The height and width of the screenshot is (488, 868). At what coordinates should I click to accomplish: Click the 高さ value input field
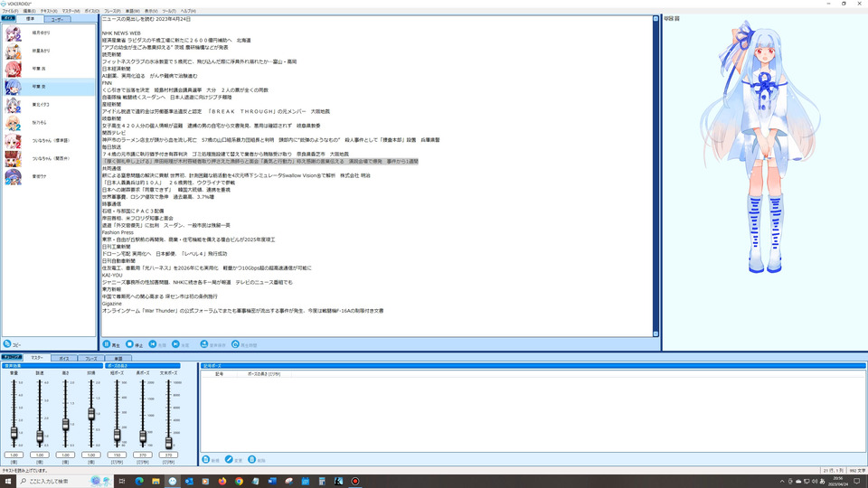point(65,455)
